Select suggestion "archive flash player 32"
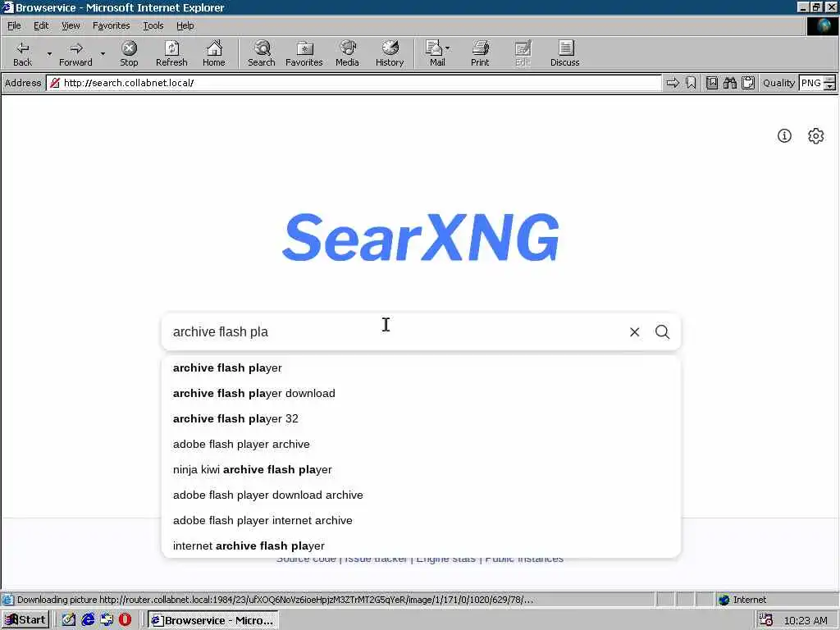Image resolution: width=840 pixels, height=630 pixels. [x=421, y=419]
